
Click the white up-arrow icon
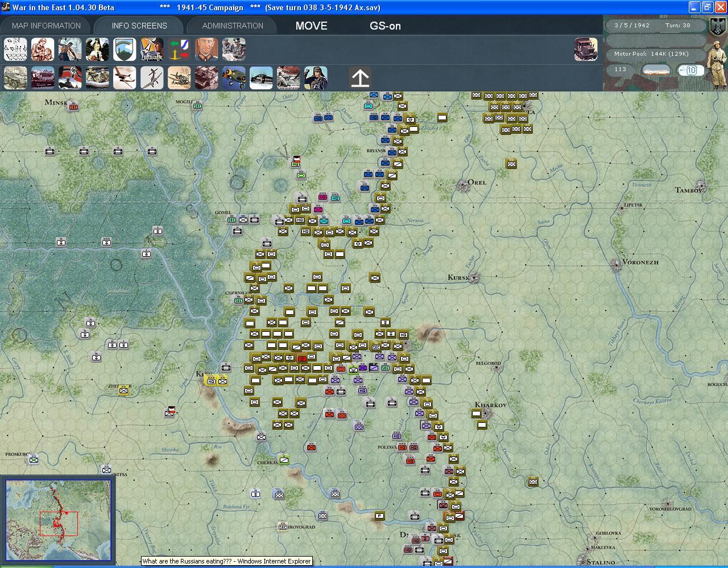click(x=360, y=78)
